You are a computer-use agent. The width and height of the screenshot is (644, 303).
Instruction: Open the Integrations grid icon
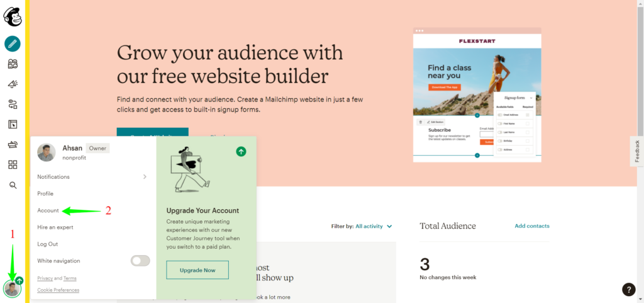[x=13, y=165]
